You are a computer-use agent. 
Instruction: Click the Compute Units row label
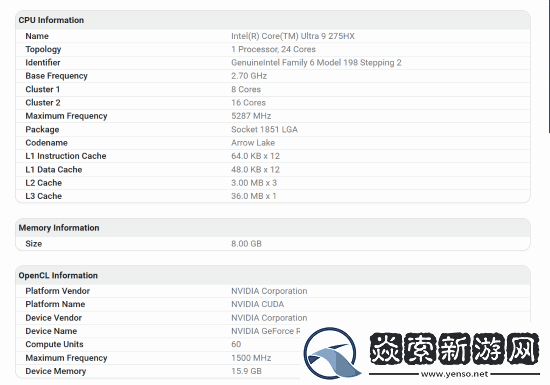(54, 344)
